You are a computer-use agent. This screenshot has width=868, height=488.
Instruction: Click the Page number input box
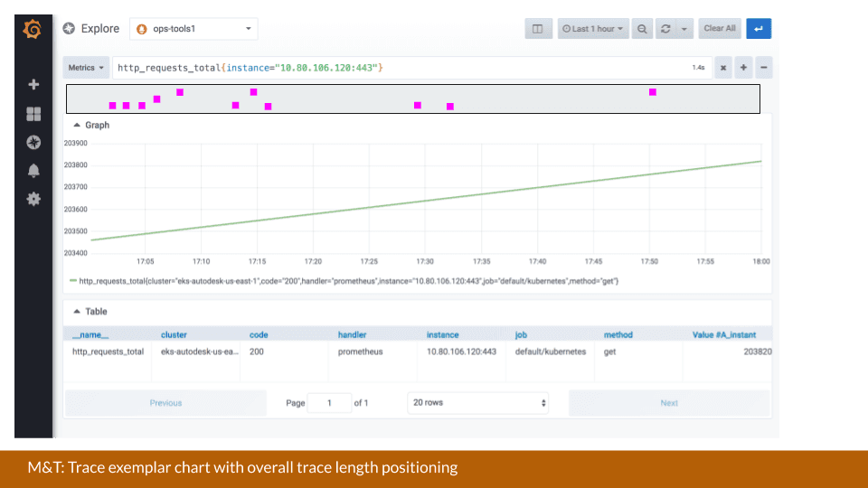[329, 403]
